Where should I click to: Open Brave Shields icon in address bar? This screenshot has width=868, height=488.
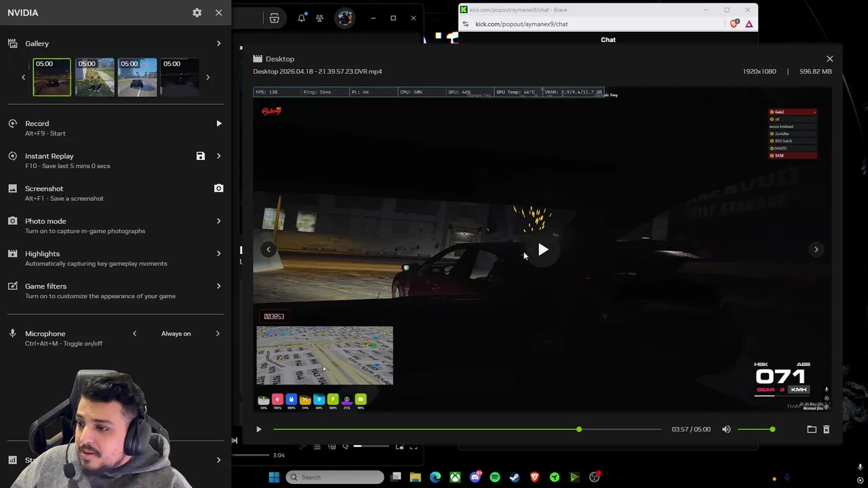(734, 24)
